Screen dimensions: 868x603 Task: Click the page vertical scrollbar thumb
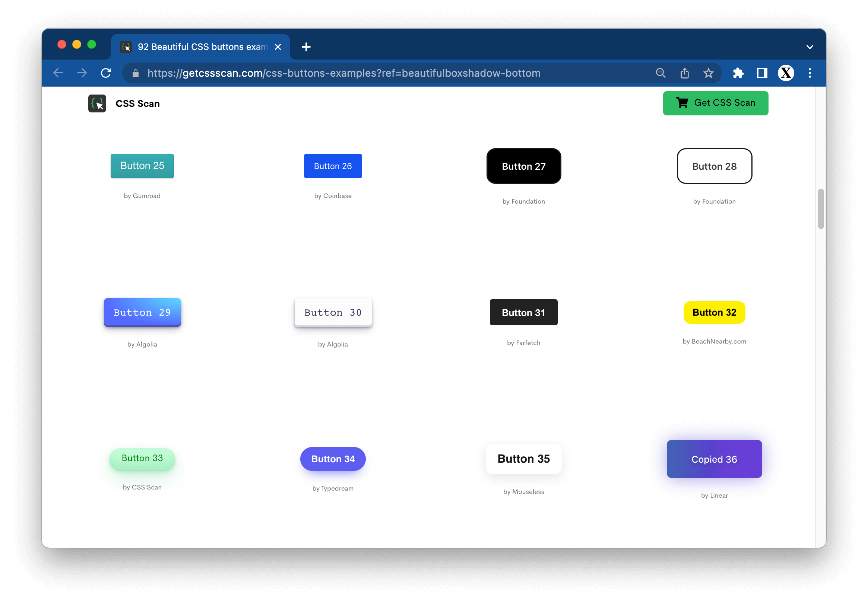(x=821, y=209)
